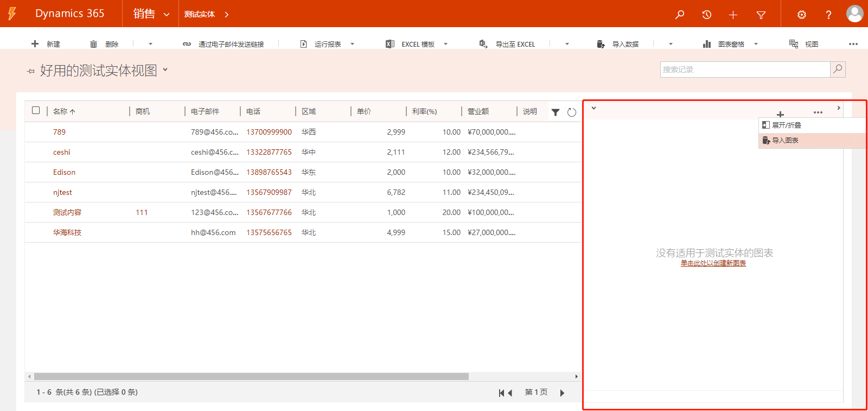Image resolution: width=868 pixels, height=411 pixels.
Task: Click the 运行报表 command
Action: 321,44
